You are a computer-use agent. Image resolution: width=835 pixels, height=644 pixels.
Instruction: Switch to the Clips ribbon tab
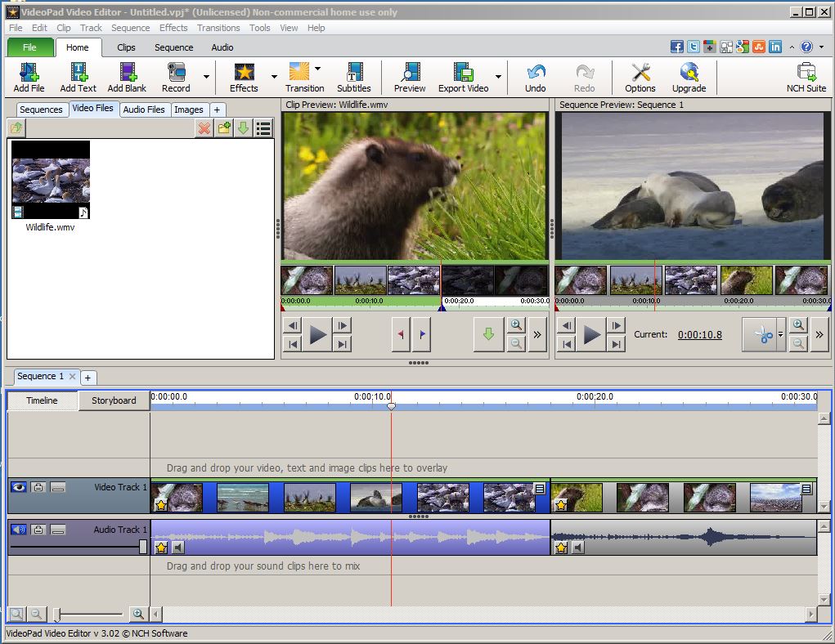click(x=126, y=47)
